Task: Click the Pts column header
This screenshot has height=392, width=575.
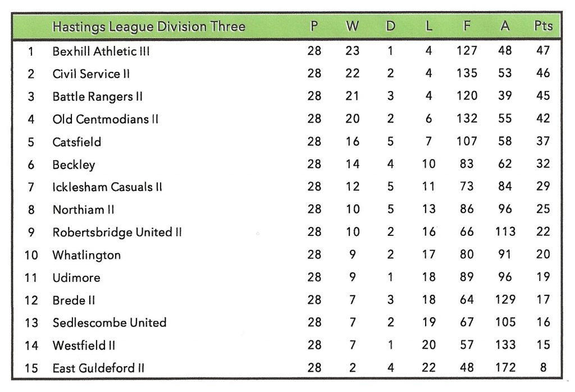Action: [543, 26]
